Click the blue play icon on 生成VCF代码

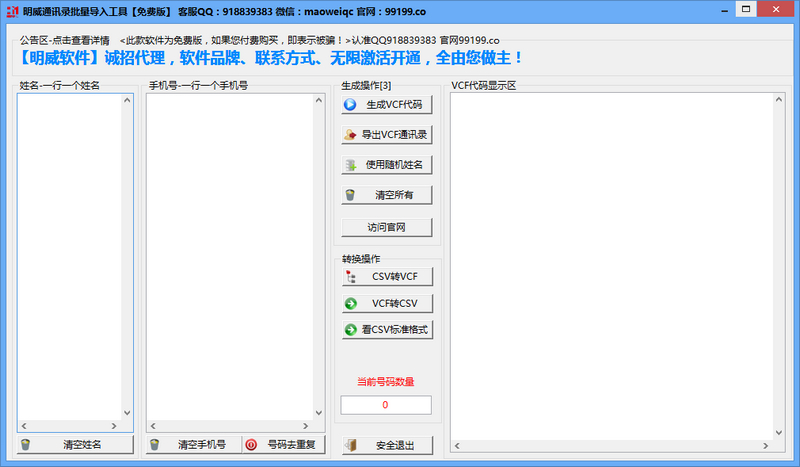point(350,105)
